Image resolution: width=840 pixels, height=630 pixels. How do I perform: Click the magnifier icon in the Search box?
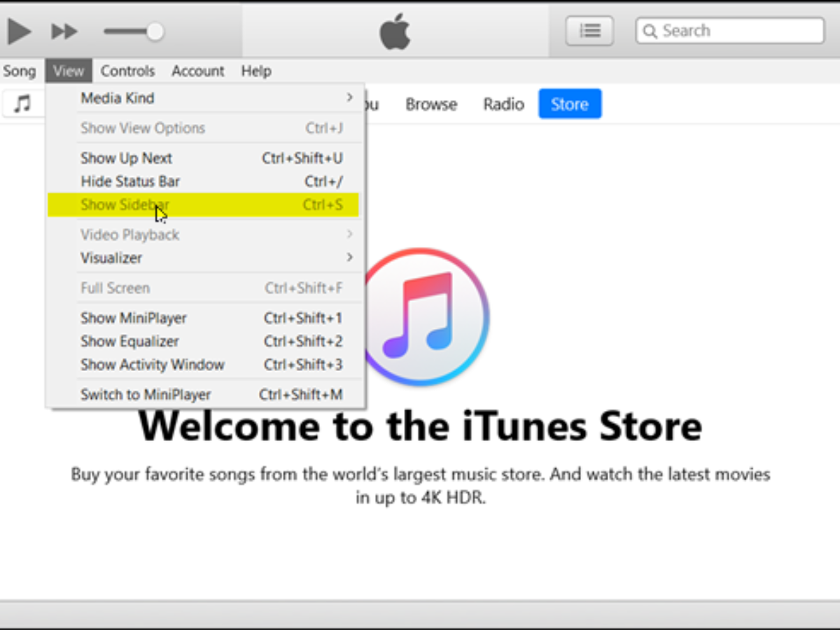[x=650, y=31]
